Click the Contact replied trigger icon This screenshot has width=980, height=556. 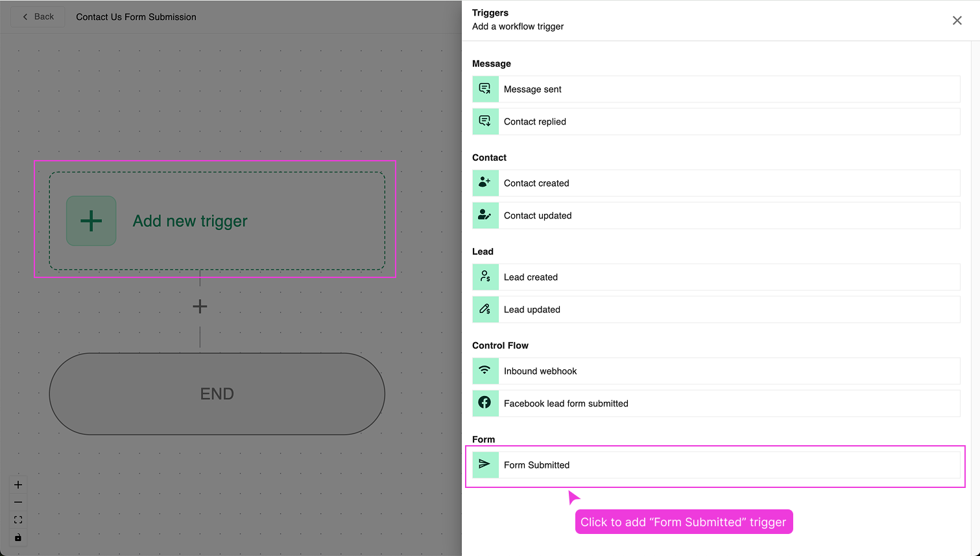coord(485,121)
